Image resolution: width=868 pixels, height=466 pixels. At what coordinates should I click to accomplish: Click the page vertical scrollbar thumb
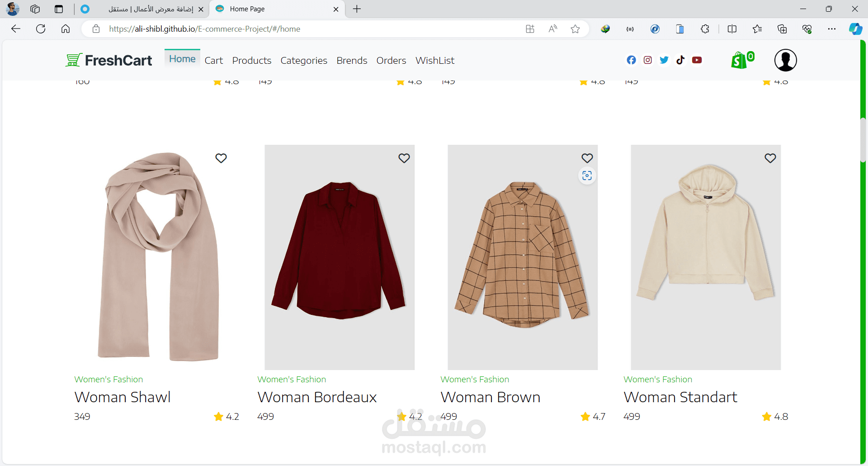863,140
